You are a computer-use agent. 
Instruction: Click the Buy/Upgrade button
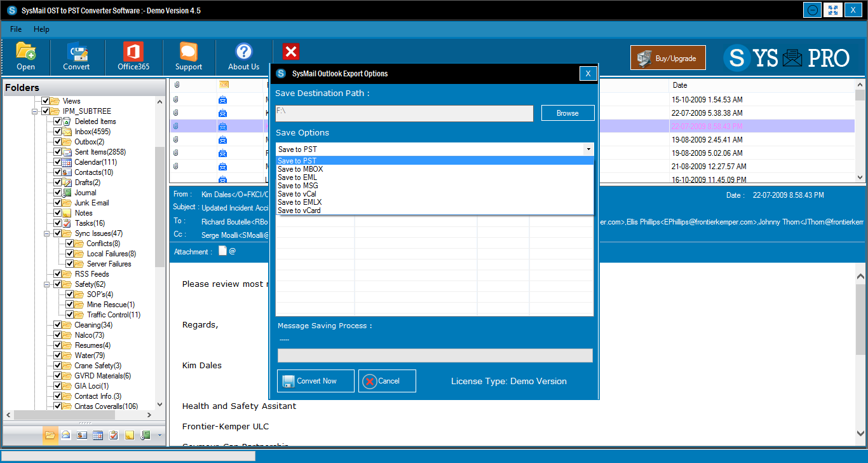click(668, 58)
